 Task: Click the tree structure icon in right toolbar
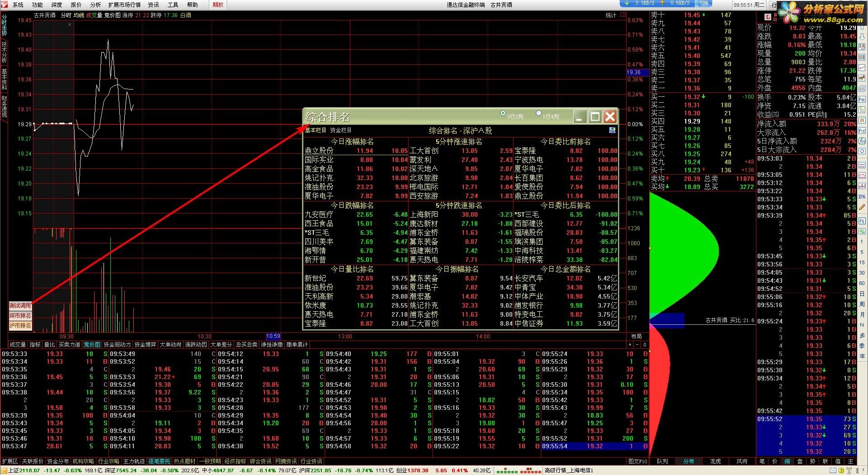[x=863, y=109]
